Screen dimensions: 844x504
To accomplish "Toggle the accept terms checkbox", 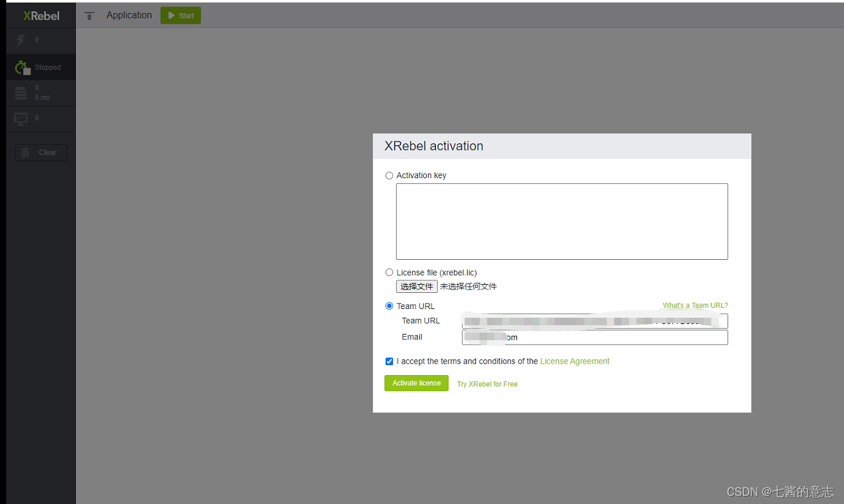I will (389, 361).
